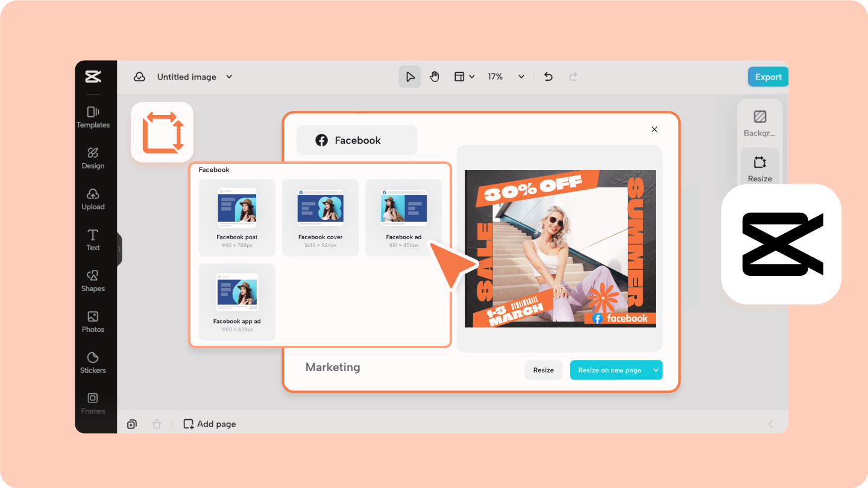The height and width of the screenshot is (488, 868).
Task: Select the Facebook category tab
Action: pos(357,140)
